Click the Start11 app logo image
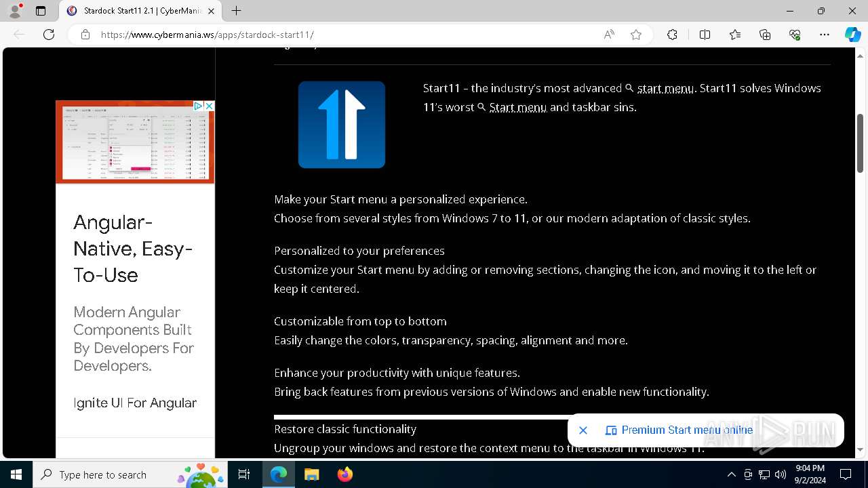The height and width of the screenshot is (488, 868). point(342,125)
